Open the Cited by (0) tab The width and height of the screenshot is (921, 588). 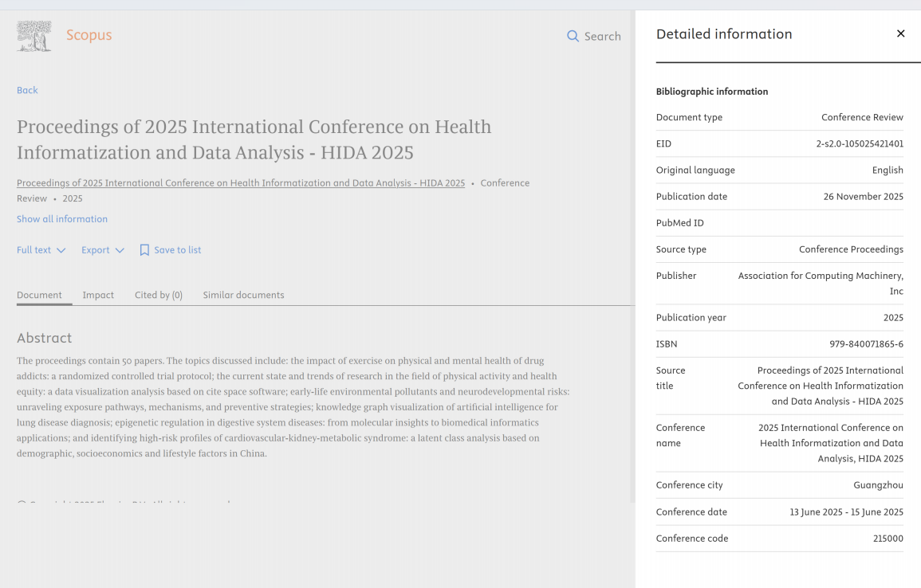(x=159, y=295)
